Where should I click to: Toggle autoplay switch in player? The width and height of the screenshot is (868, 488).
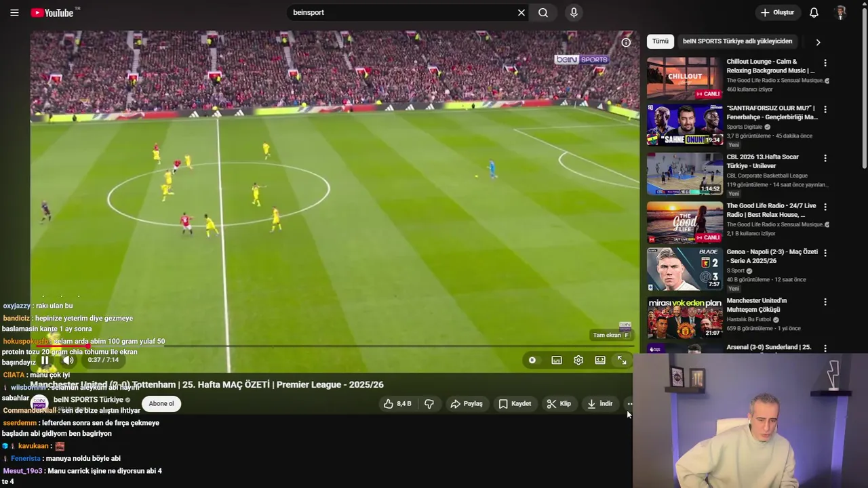pos(532,360)
